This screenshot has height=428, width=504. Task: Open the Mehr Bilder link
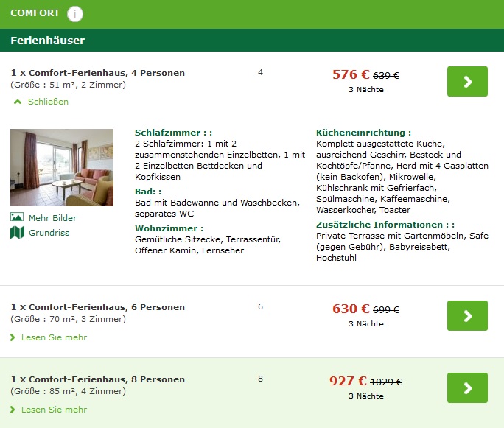pyautogui.click(x=52, y=218)
